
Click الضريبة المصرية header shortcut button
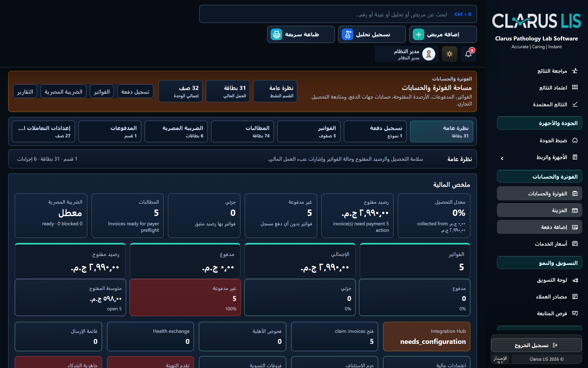tap(63, 92)
